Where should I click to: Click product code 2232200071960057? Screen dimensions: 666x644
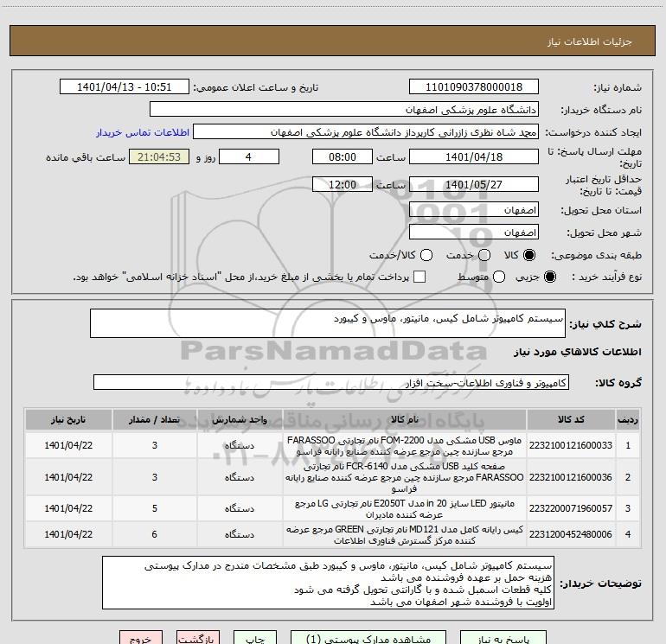tap(571, 508)
